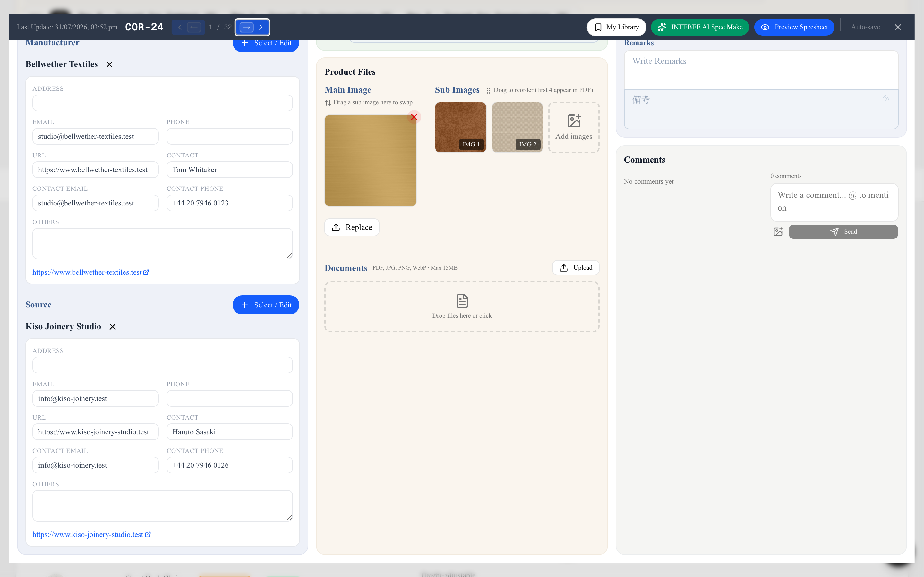This screenshot has width=924, height=577.
Task: Open the bellwether-textiles.test external link
Action: pos(90,272)
